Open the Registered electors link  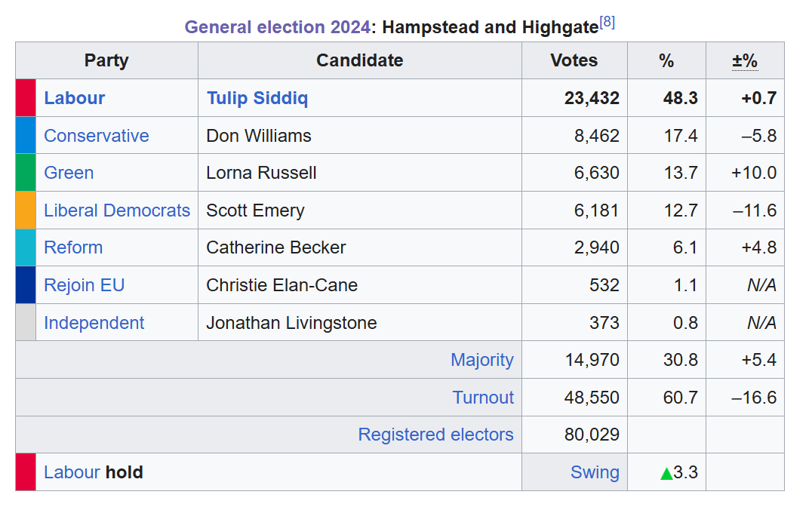pos(435,435)
